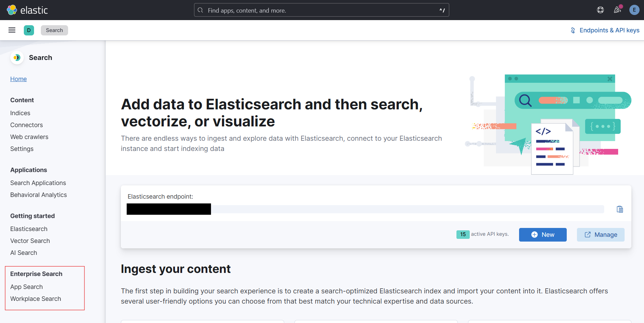
Task: Open AI Search page
Action: (x=23, y=252)
